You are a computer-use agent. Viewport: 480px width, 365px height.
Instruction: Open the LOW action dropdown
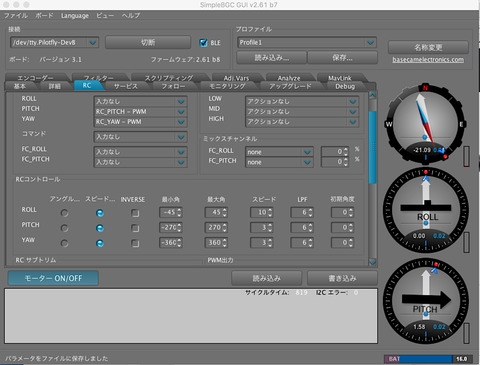[x=302, y=101]
